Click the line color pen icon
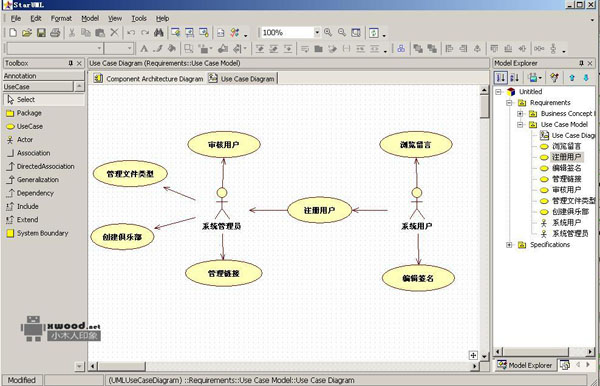 click(x=158, y=49)
